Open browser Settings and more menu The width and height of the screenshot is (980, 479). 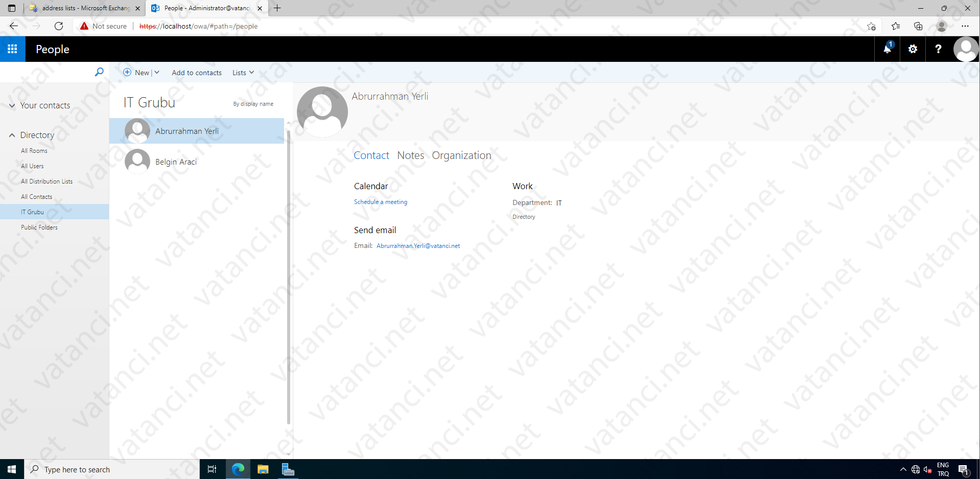click(x=965, y=26)
